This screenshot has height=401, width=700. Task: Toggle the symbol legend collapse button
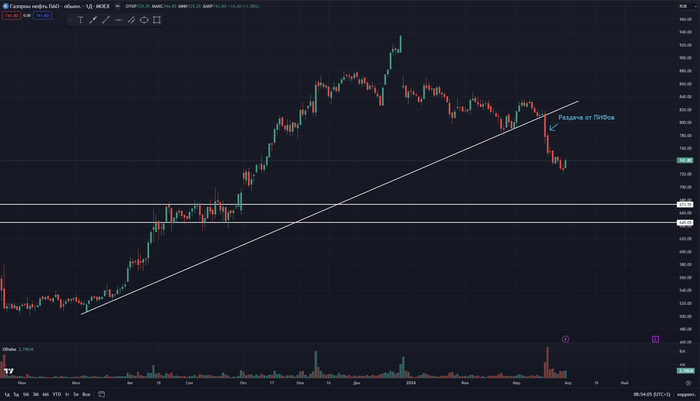(117, 6)
